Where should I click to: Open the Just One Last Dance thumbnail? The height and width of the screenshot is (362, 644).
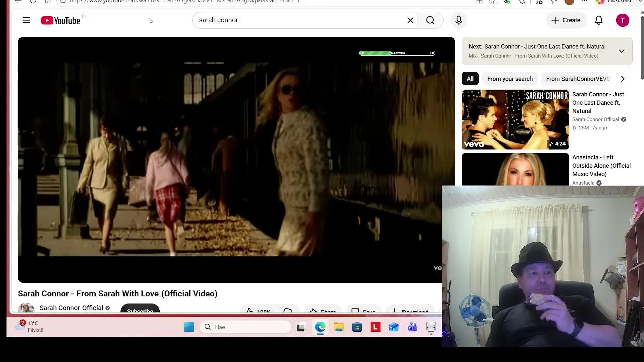pos(515,120)
